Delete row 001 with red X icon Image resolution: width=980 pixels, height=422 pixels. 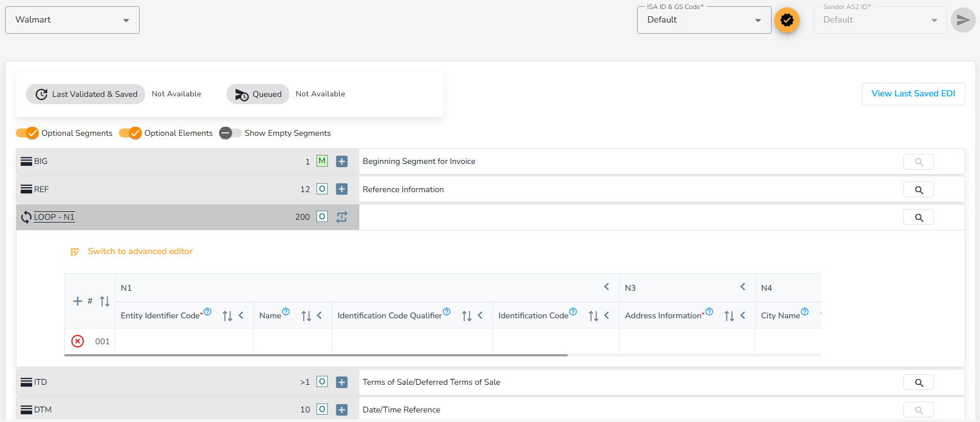(78, 341)
